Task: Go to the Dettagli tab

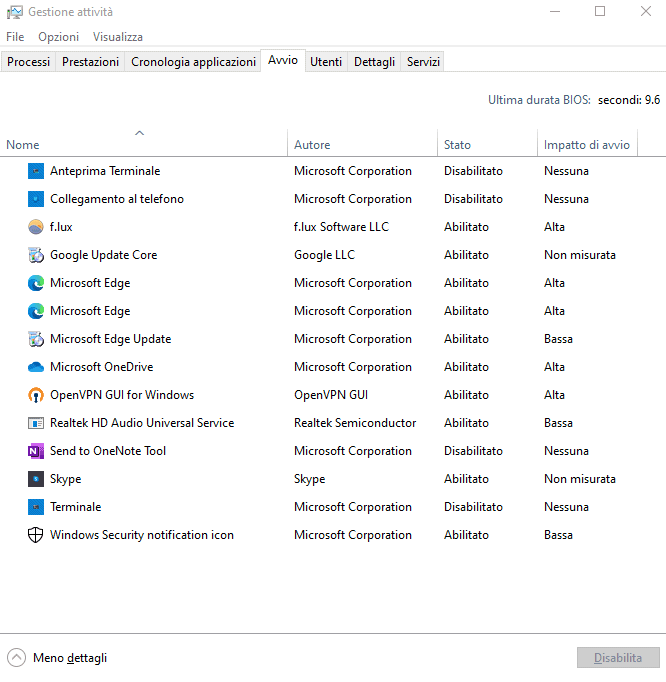Action: (x=374, y=62)
